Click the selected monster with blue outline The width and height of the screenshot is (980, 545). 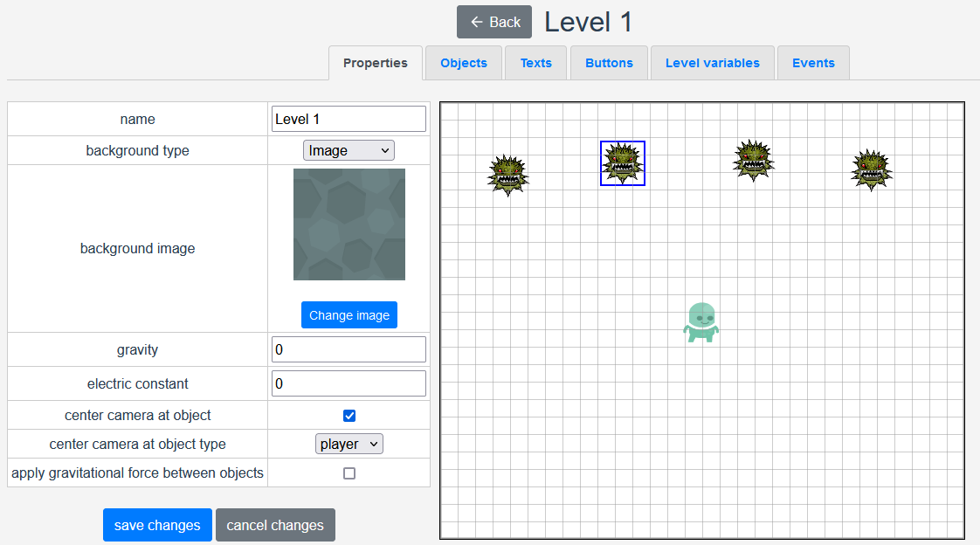(x=623, y=163)
